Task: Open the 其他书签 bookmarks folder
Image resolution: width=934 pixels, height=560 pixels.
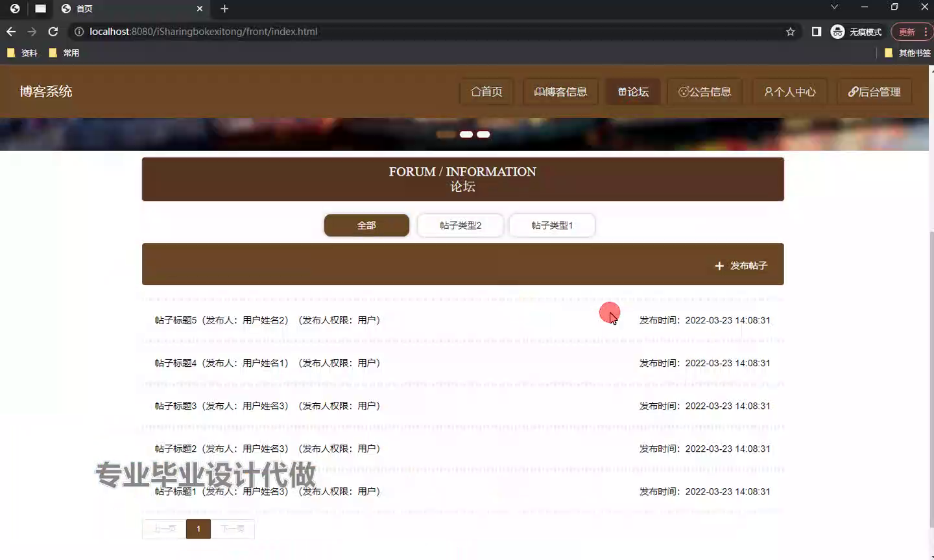Action: (907, 53)
